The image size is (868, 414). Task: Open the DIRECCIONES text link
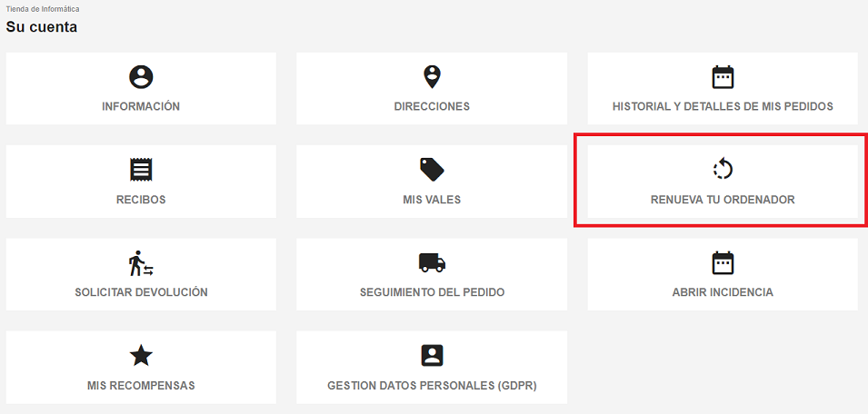[432, 107]
